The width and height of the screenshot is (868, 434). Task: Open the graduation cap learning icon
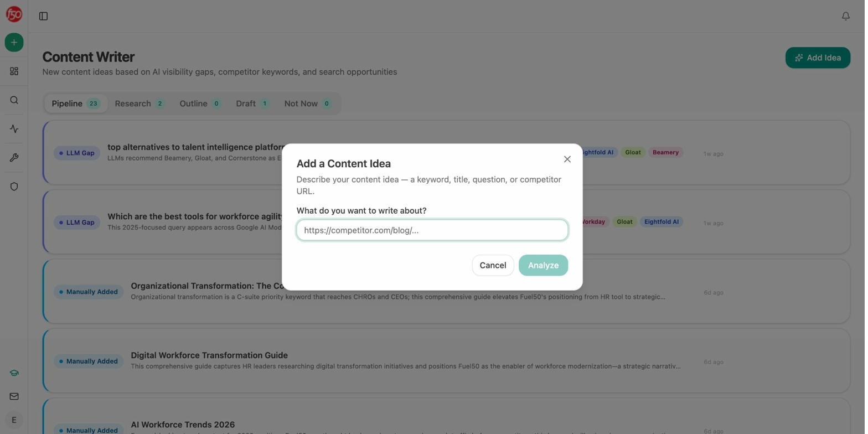point(13,373)
